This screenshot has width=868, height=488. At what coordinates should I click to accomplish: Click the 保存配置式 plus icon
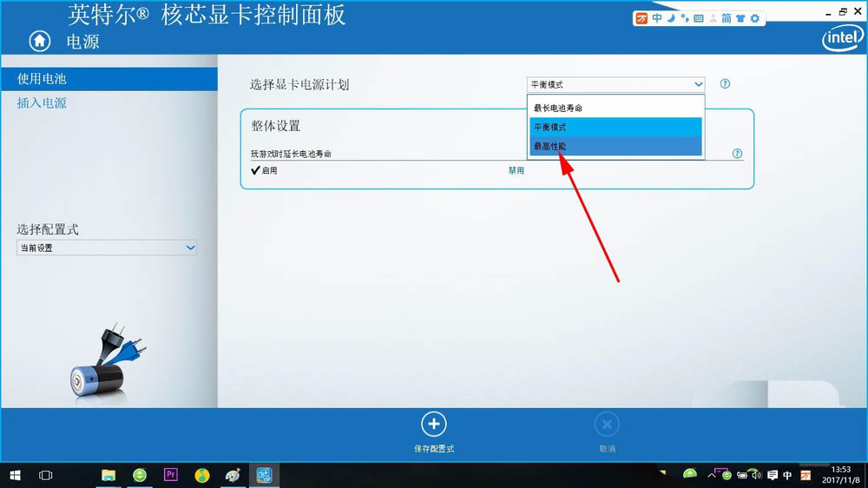[x=433, y=425]
